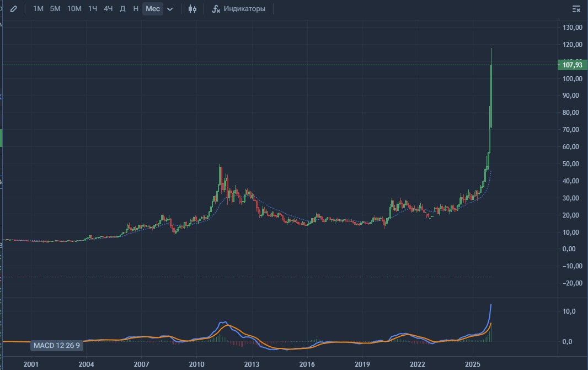Click the MACD 12 26 9 indicator label
Viewport: 588px width, 370px height.
(x=57, y=345)
